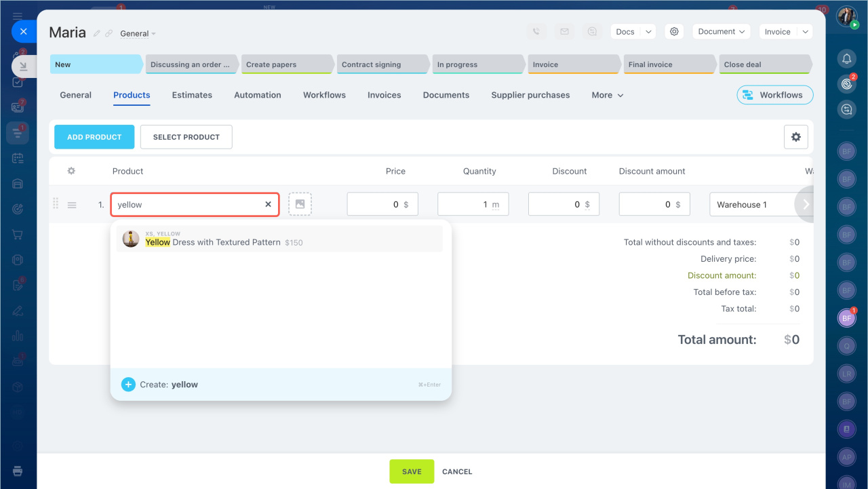Screen dimensions: 868x489
Task: Open the General pipeline dropdown
Action: 138,34
